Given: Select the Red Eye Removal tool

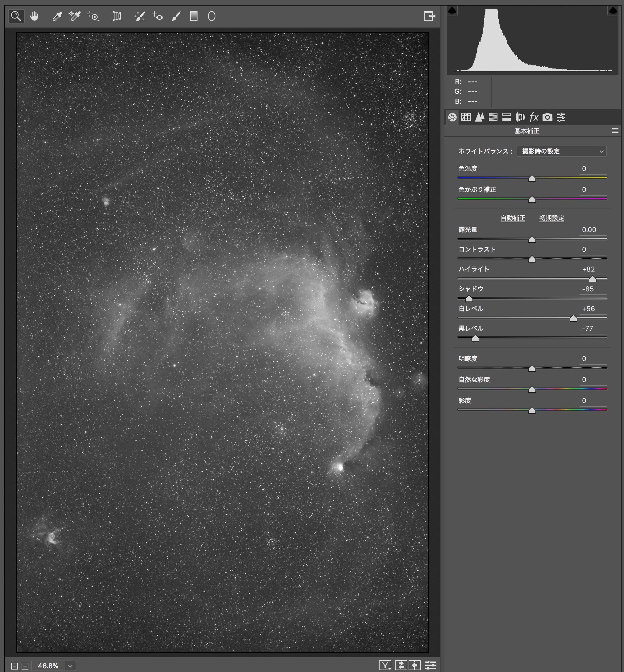Looking at the screenshot, I should 157,16.
